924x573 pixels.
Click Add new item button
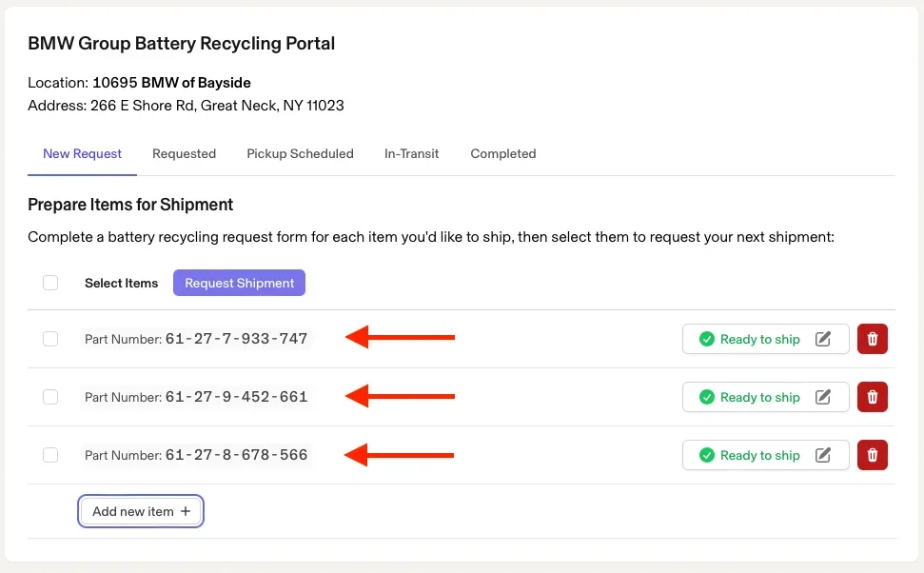(141, 511)
